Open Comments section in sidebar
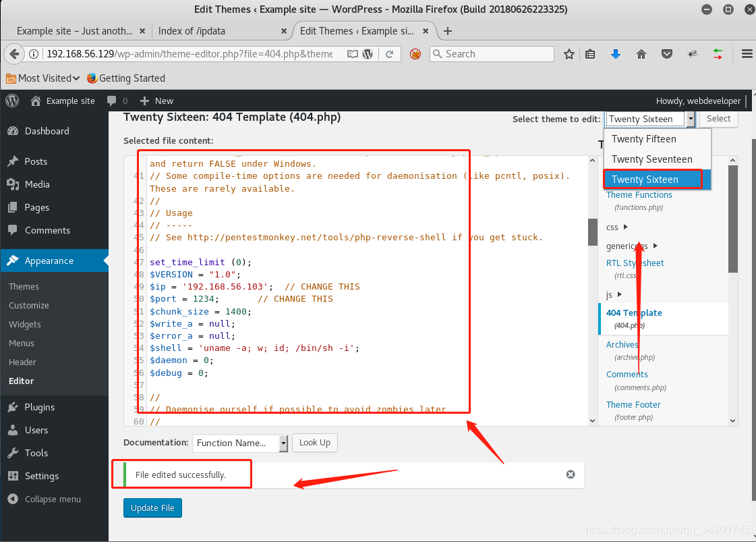Image resolution: width=756 pixels, height=542 pixels. point(55,230)
